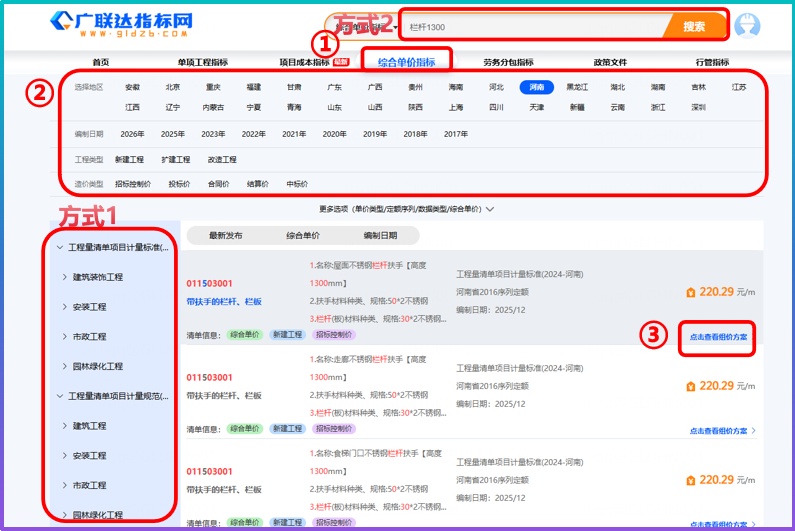Deselect the highlighted 河南 region
The height and width of the screenshot is (531, 795).
tap(536, 87)
